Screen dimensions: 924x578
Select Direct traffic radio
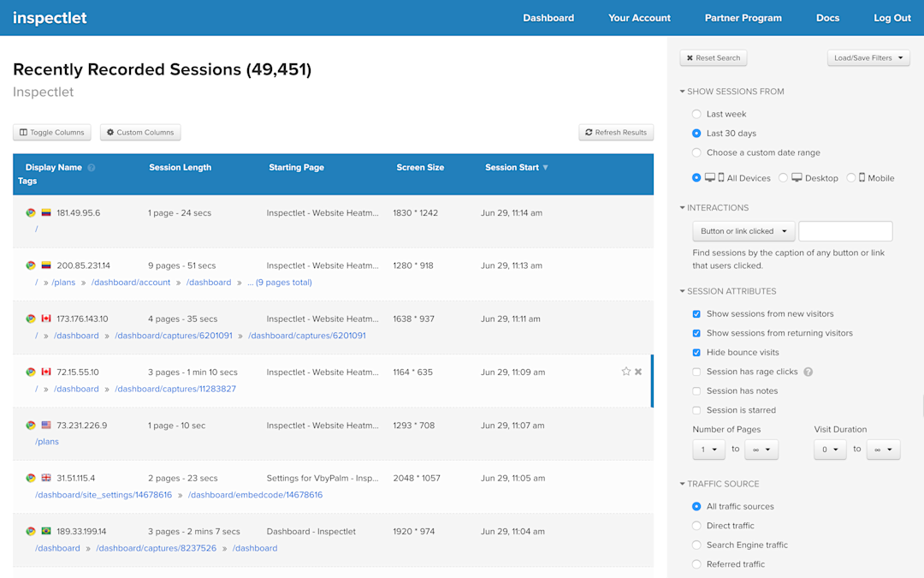696,526
